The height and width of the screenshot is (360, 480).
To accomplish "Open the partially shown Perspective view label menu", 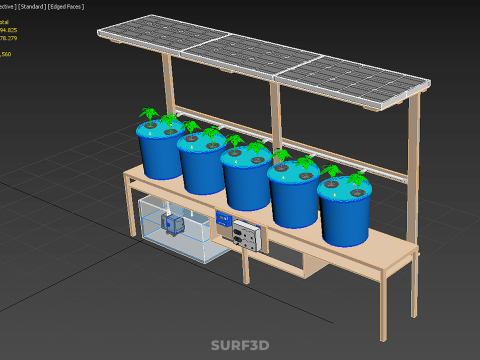I will click(x=7, y=6).
